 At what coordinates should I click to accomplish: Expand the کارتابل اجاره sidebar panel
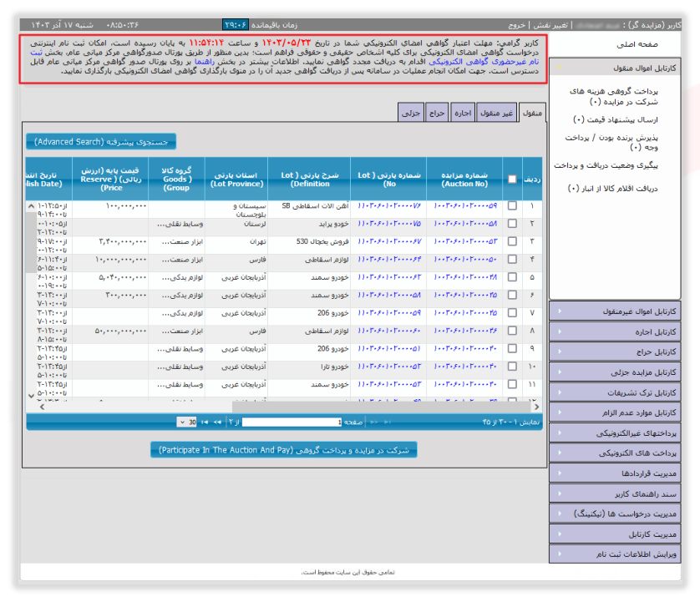615,331
